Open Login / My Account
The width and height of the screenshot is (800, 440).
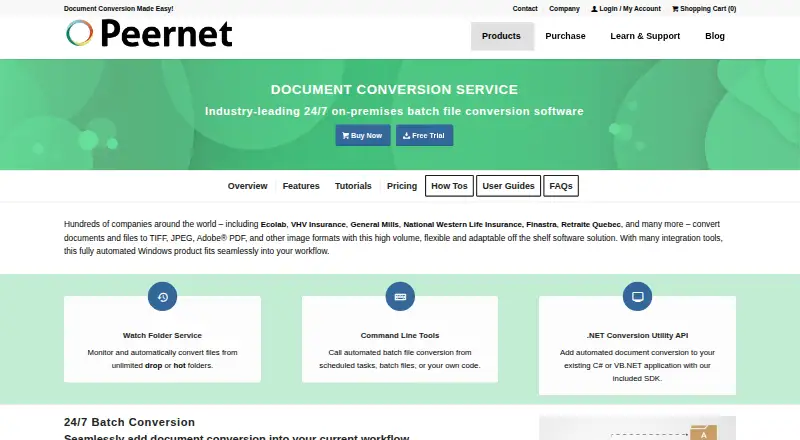coord(626,9)
